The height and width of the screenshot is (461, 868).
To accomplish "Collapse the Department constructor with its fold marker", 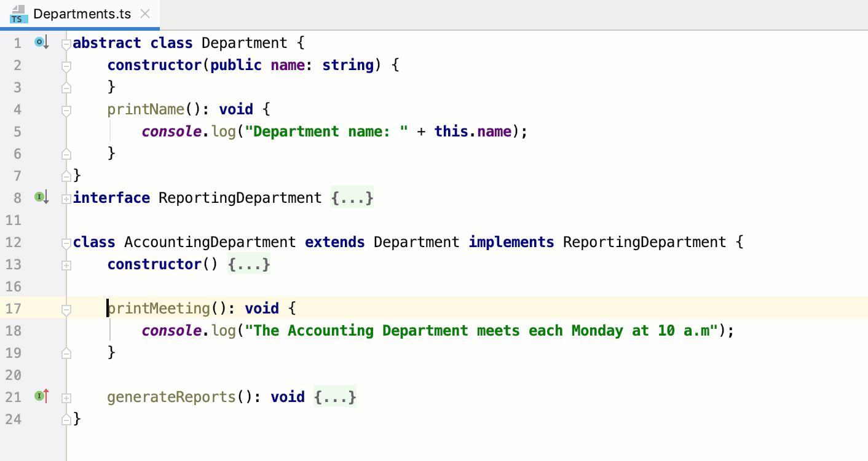I will [x=66, y=65].
